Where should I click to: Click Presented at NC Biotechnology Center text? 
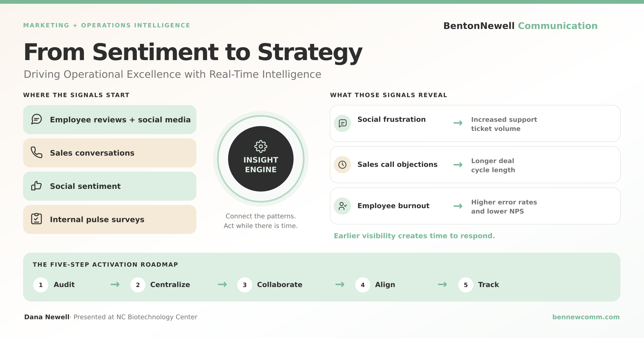tap(136, 317)
